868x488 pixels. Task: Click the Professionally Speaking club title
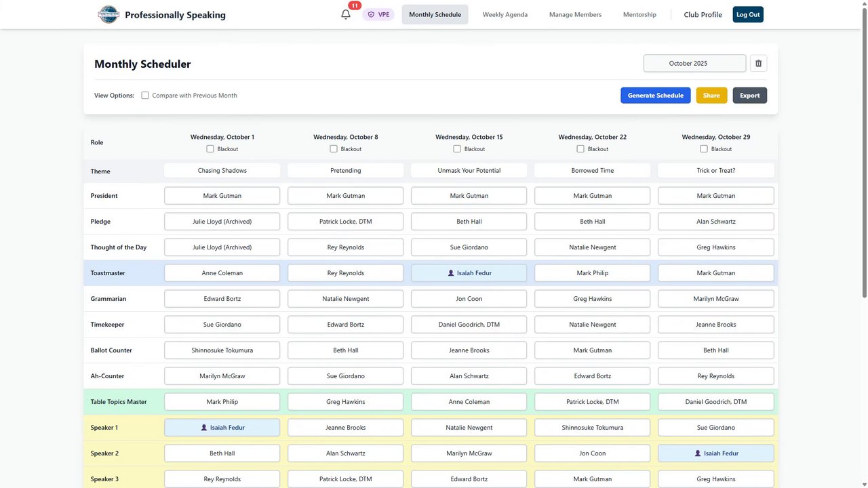pyautogui.click(x=175, y=15)
